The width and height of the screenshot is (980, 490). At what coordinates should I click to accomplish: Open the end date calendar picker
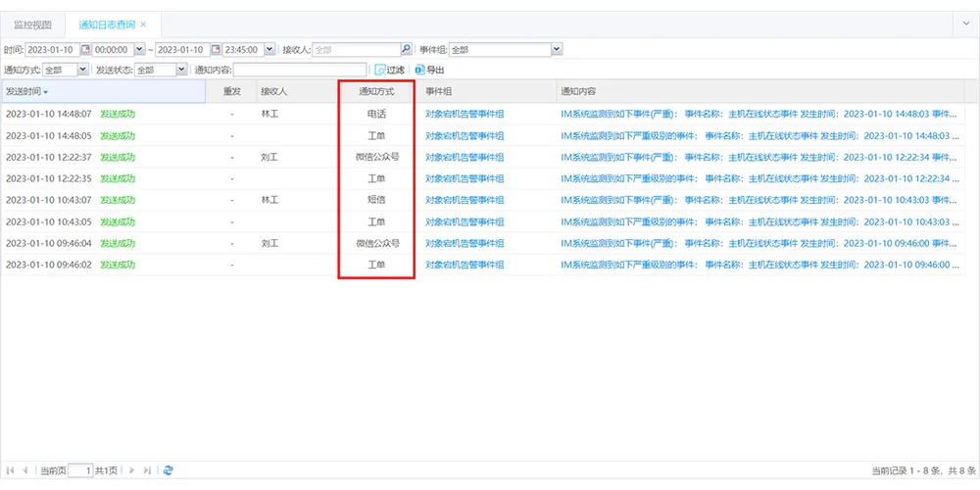[216, 49]
